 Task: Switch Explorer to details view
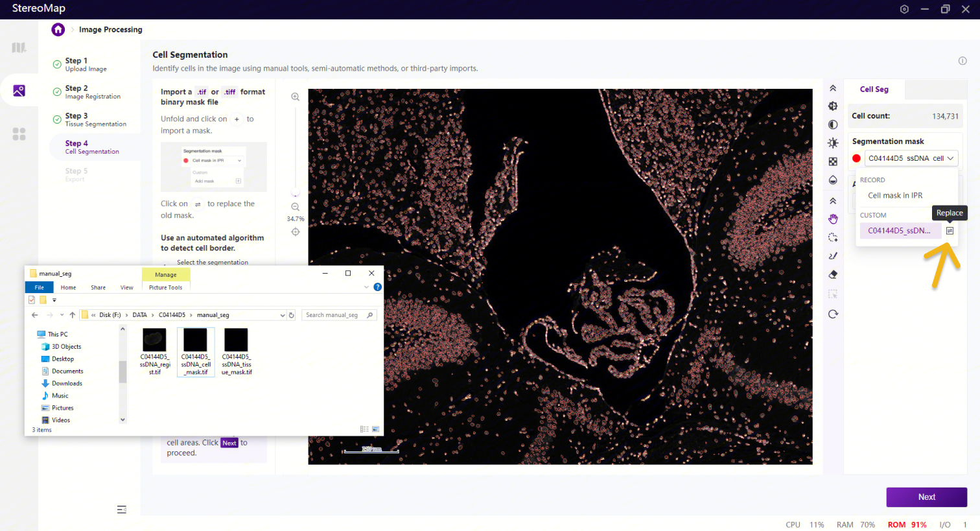364,429
